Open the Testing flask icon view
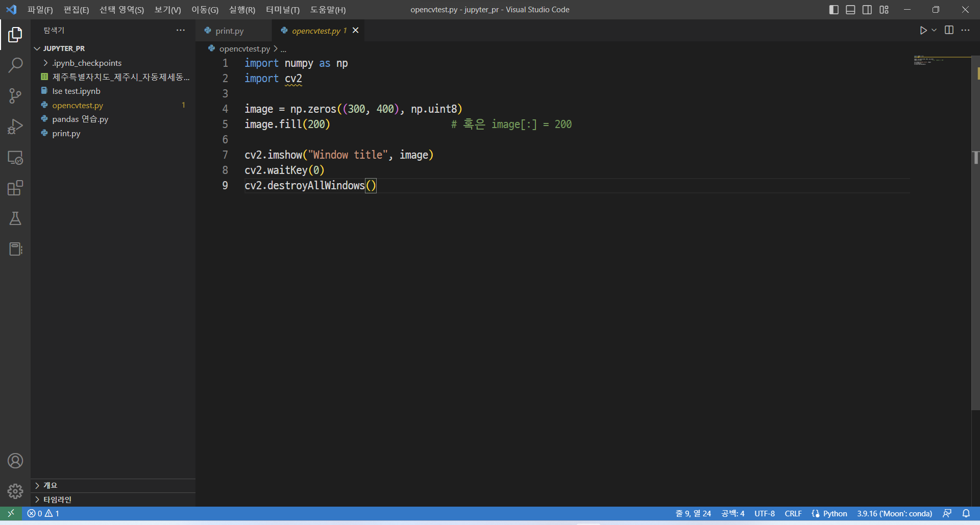The width and height of the screenshot is (980, 525). click(x=15, y=218)
